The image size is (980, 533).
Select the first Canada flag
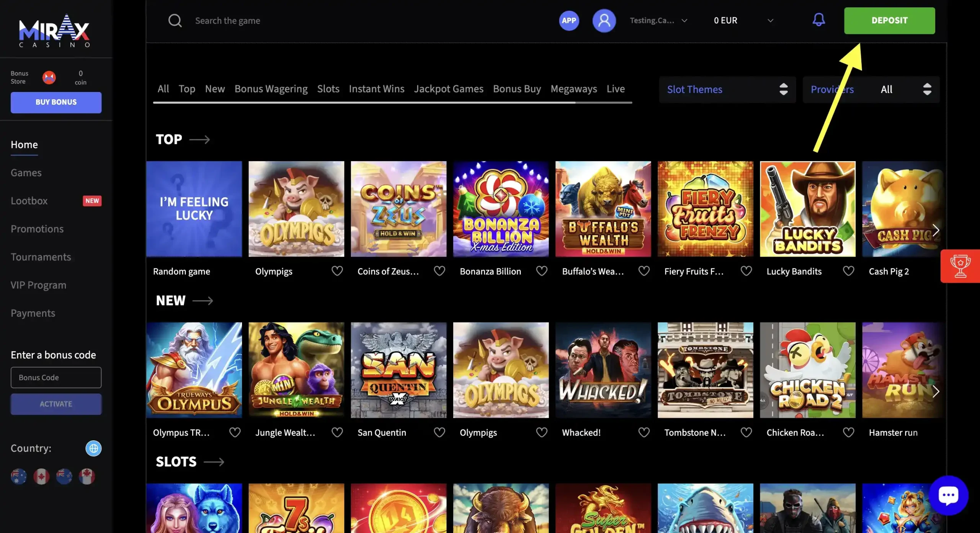(41, 476)
